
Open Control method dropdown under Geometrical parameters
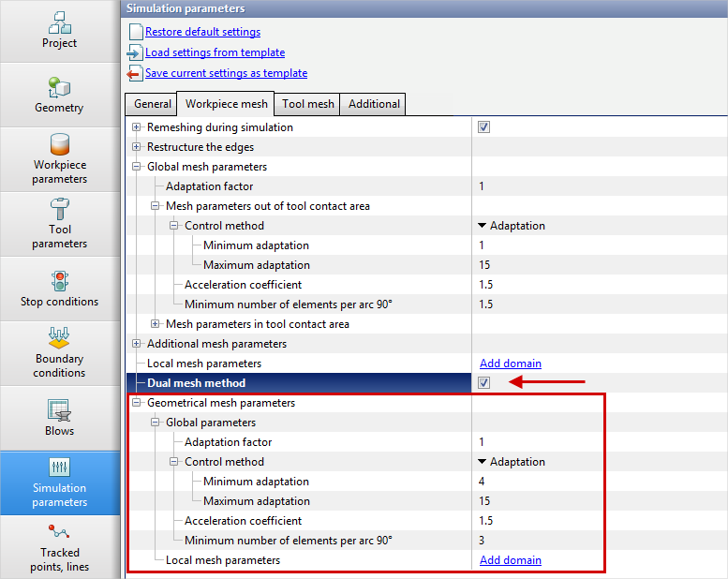point(511,462)
